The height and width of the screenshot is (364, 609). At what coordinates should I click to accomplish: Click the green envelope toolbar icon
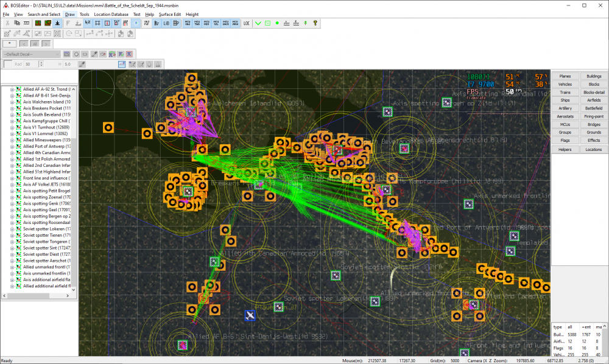coord(267,23)
